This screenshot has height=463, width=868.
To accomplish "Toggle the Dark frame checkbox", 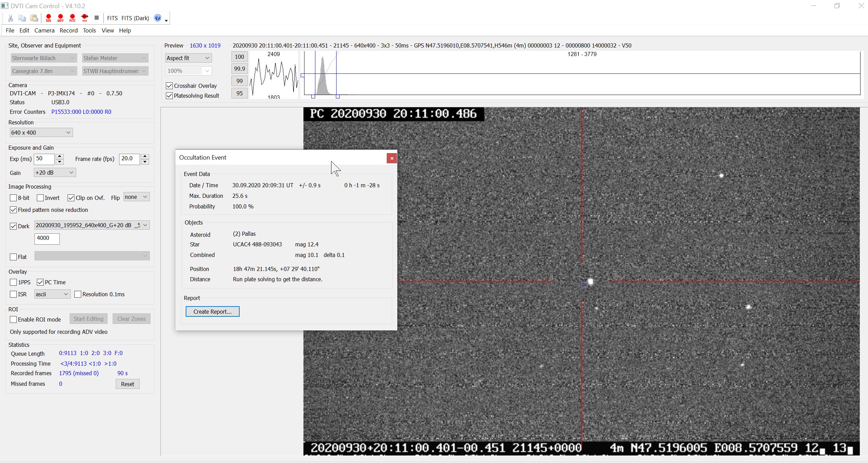I will tap(13, 226).
